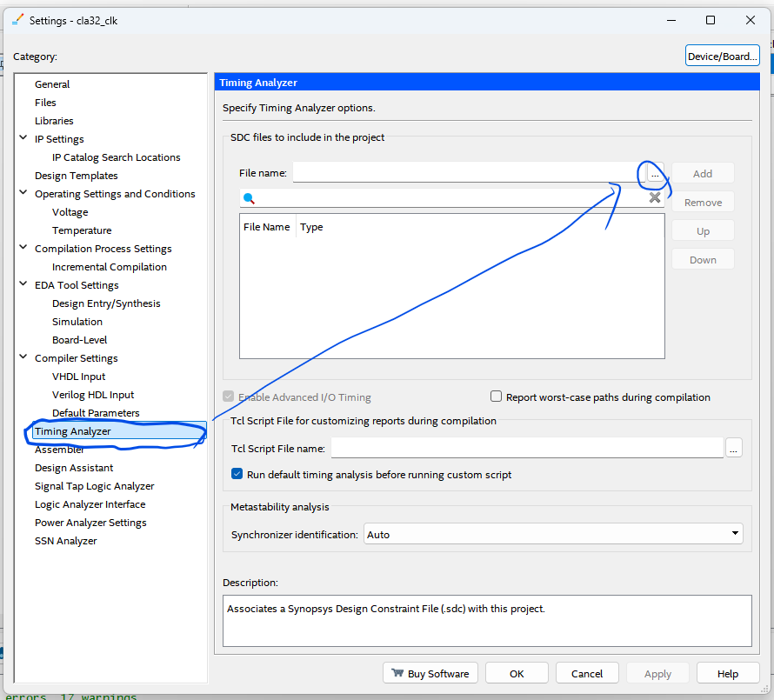Click into the SDC File name field
The height and width of the screenshot is (700, 774).
(x=468, y=173)
